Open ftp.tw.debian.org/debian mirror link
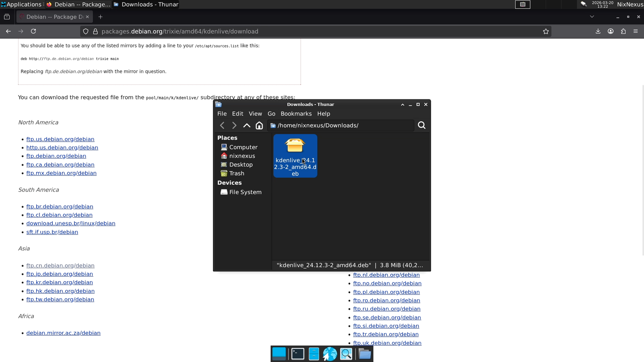This screenshot has width=644, height=362. (x=60, y=299)
